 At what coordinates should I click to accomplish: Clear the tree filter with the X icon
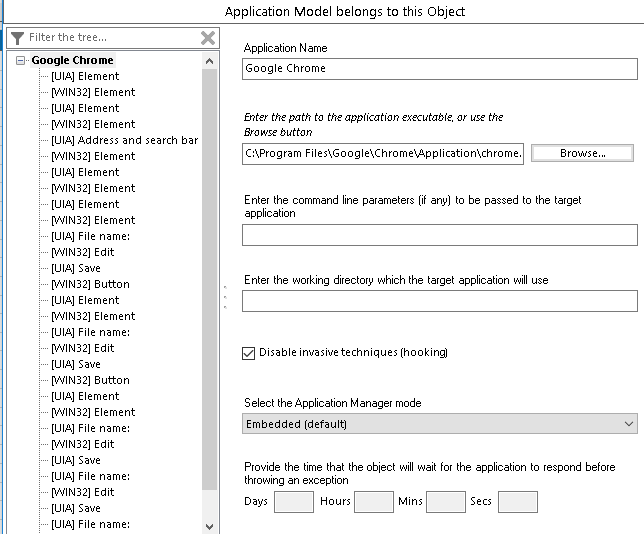(208, 38)
